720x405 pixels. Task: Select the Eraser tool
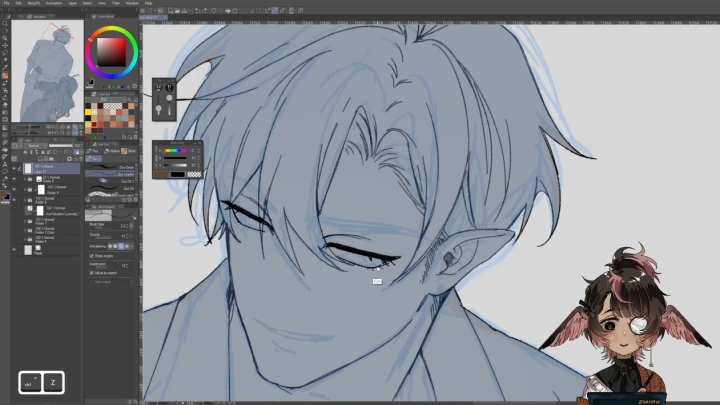tap(5, 89)
